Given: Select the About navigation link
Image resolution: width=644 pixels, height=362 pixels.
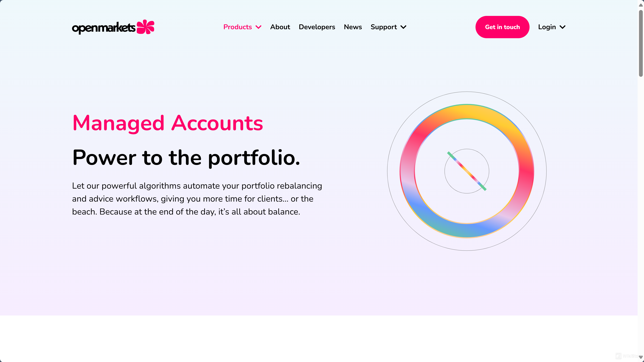Looking at the screenshot, I should [x=280, y=27].
